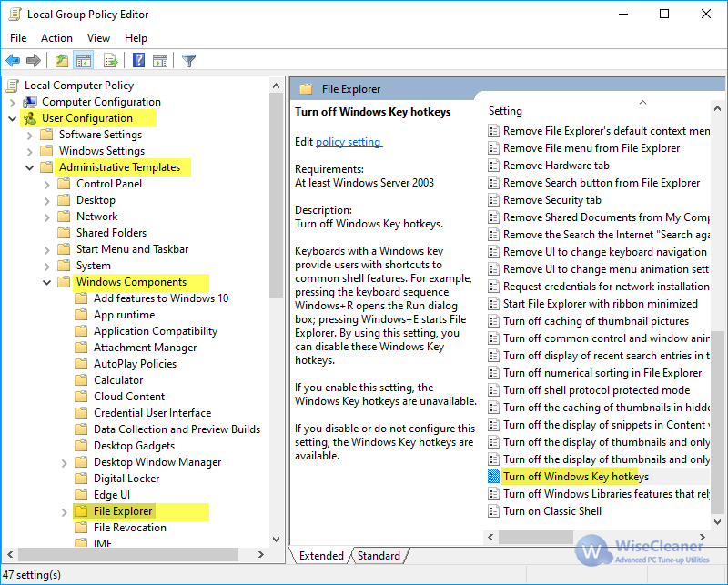
Task: Click the Back arrow toolbar icon
Action: pos(13,60)
